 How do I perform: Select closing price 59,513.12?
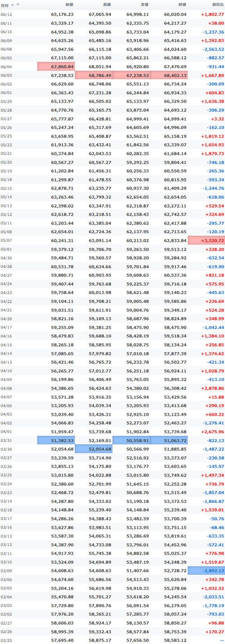click(175, 249)
